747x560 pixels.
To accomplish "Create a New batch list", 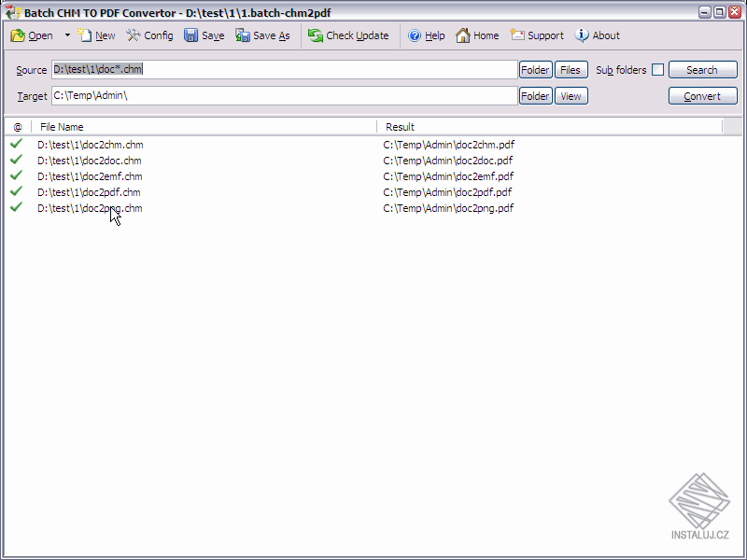I will 96,35.
